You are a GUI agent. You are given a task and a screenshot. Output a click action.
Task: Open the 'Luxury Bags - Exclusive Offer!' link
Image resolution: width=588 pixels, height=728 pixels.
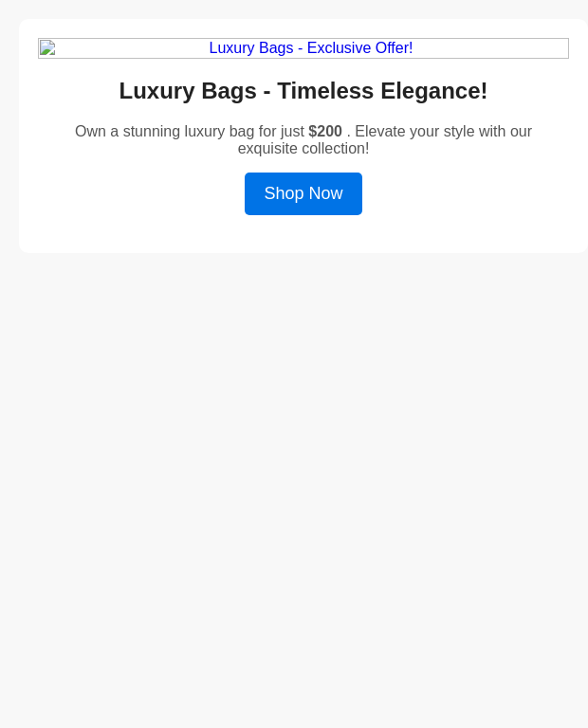[311, 47]
